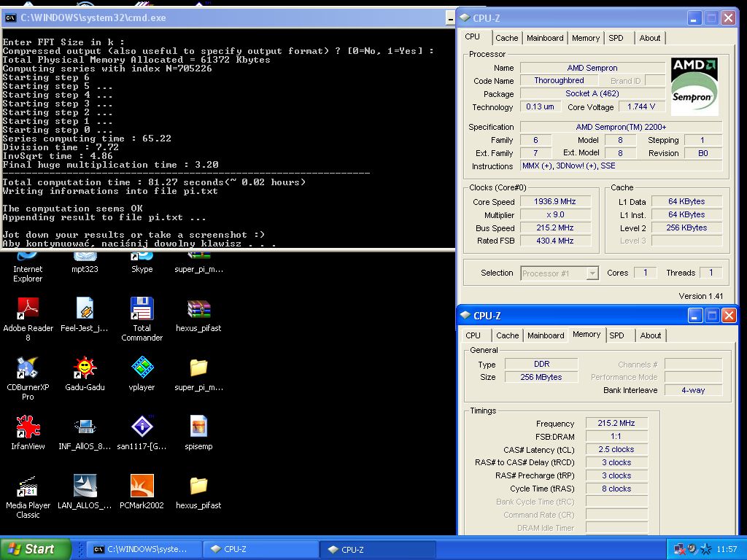Image resolution: width=747 pixels, height=560 pixels.
Task: Click the bottom CPU-Z window title icon
Action: pyautogui.click(x=465, y=315)
